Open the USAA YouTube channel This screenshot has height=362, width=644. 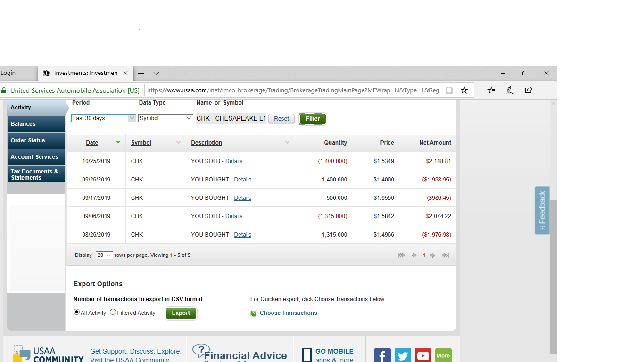point(423,355)
